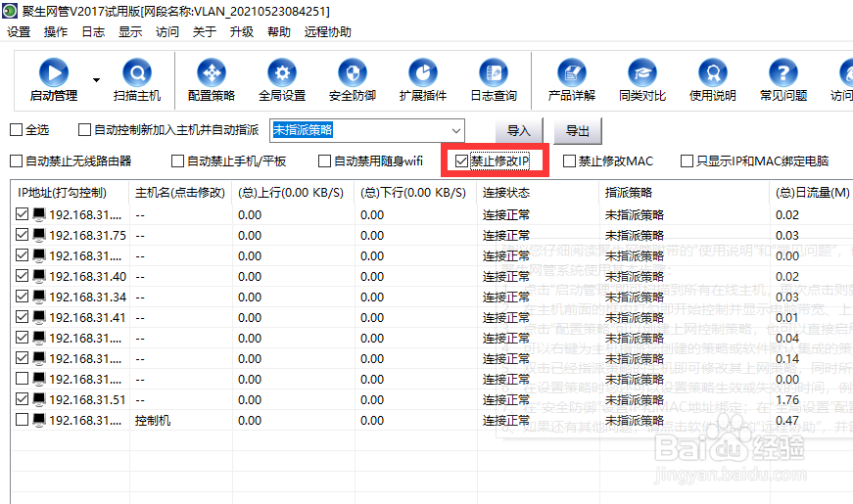Viewport: 853px width, 504px height.
Task: Click the 1.76 daily traffic value
Action: click(787, 399)
